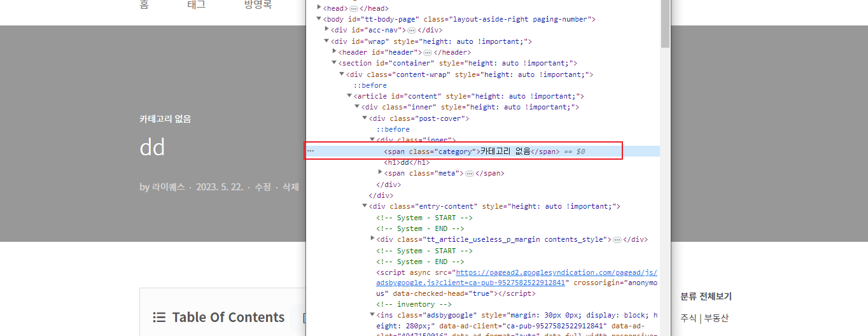Click the 카테고리 없음 category label on page
Image resolution: width=868 pixels, height=336 pixels.
165,119
